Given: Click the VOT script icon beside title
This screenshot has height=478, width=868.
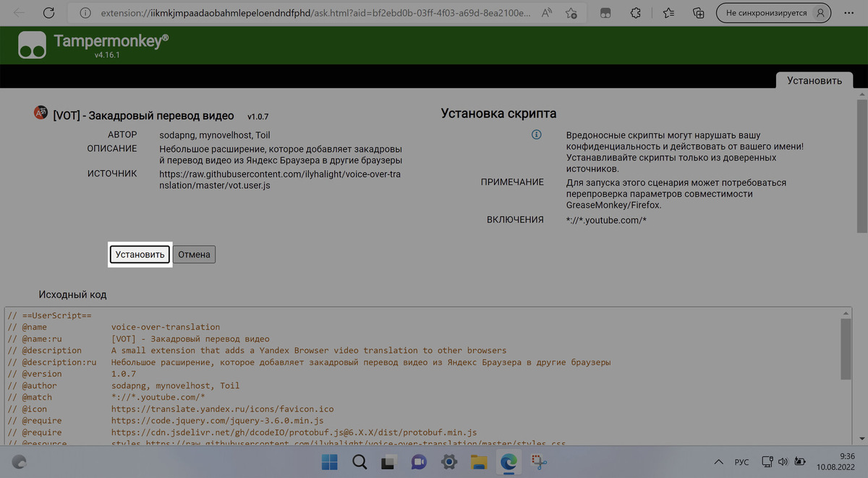Looking at the screenshot, I should click(x=41, y=113).
